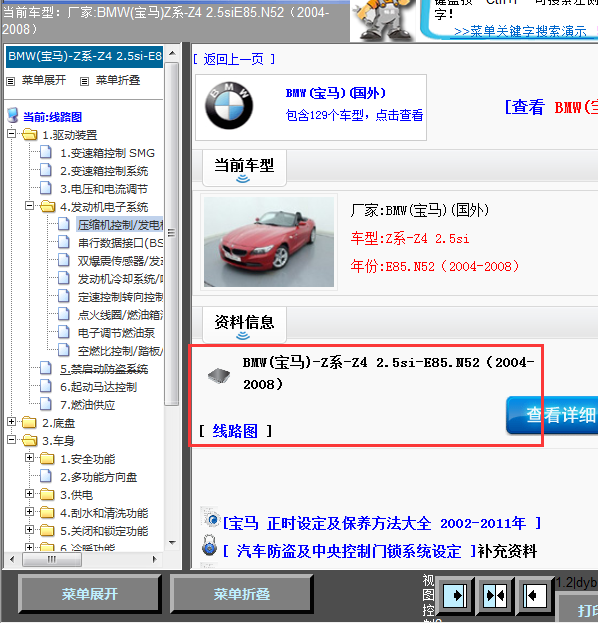Go back via 返回上一页 link
This screenshot has height=624, width=598.
(234, 59)
